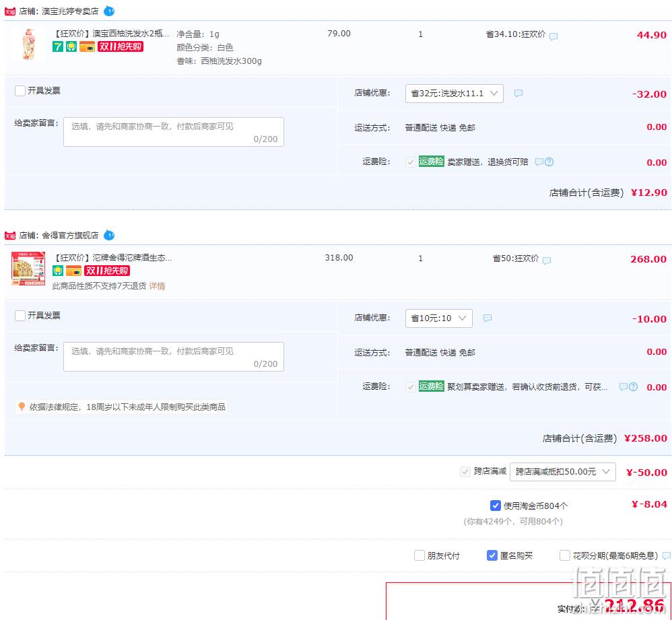Click comment icon beside 省10元:10 dropdown
The height and width of the screenshot is (620, 672).
coord(488,318)
